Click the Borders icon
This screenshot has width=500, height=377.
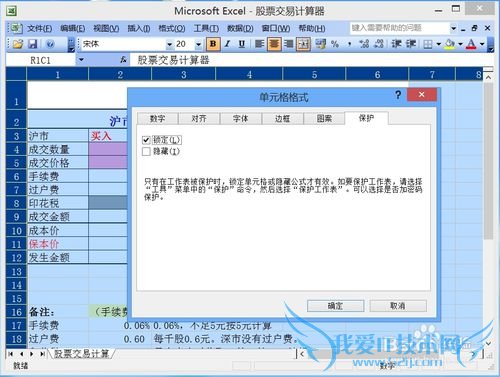pyautogui.click(x=428, y=44)
